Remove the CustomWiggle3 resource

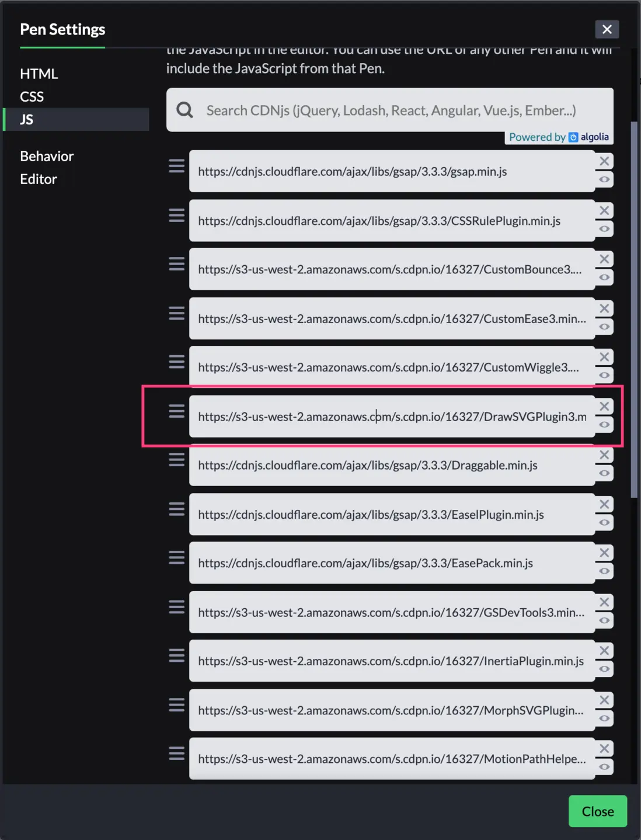pos(604,357)
